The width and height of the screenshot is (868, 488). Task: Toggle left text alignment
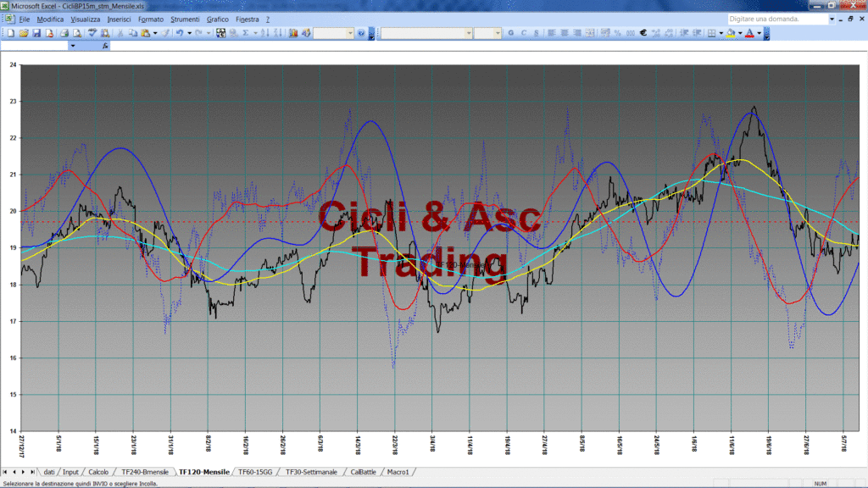click(551, 33)
